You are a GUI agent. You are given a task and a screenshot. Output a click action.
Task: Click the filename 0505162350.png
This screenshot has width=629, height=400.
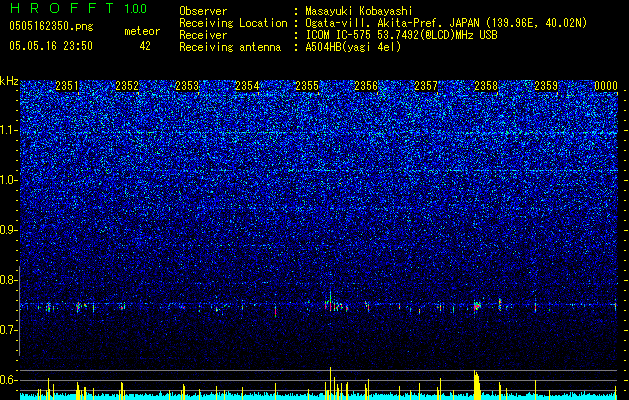click(x=51, y=27)
